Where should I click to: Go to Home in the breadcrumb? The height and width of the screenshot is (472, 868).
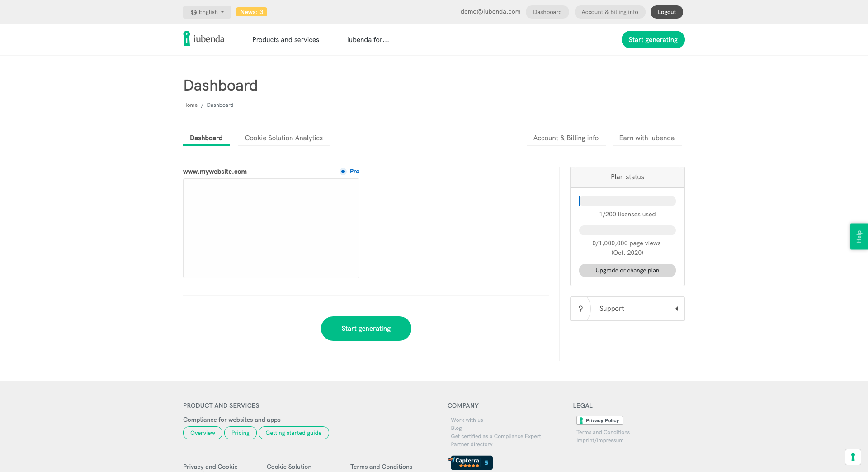coord(190,105)
